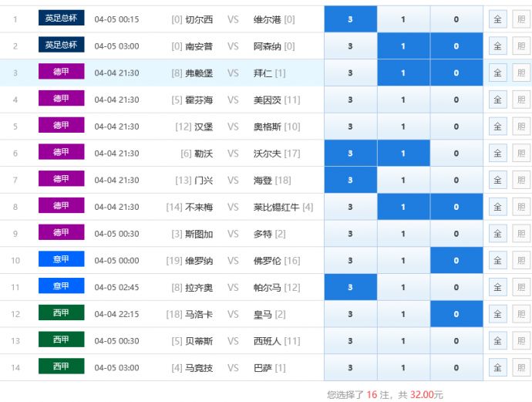Select result 1 for 维罗纳 vs 佛罗伦

402,261
